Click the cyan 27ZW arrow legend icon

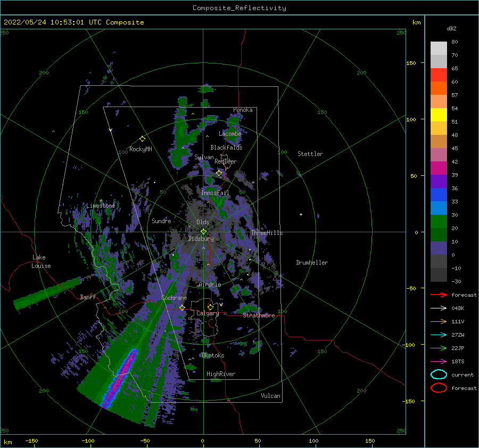[x=439, y=335]
